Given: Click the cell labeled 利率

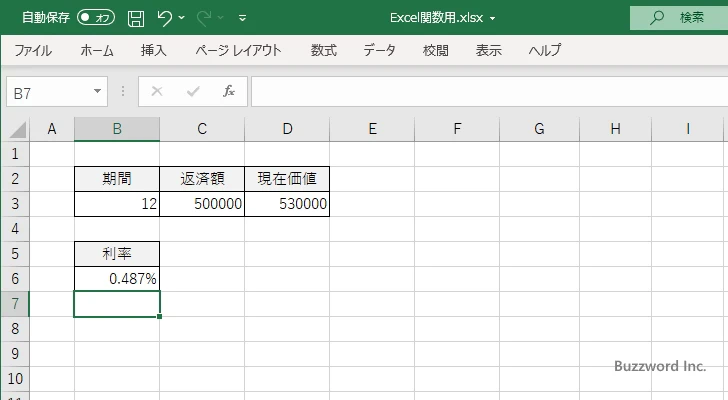Looking at the screenshot, I should 117,254.
